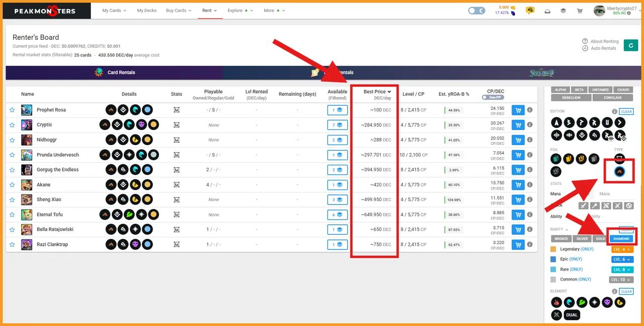Viewport: 644px width, 326px height.
Task: Click the blue cart button for Razi Clanktrap
Action: [x=518, y=245]
